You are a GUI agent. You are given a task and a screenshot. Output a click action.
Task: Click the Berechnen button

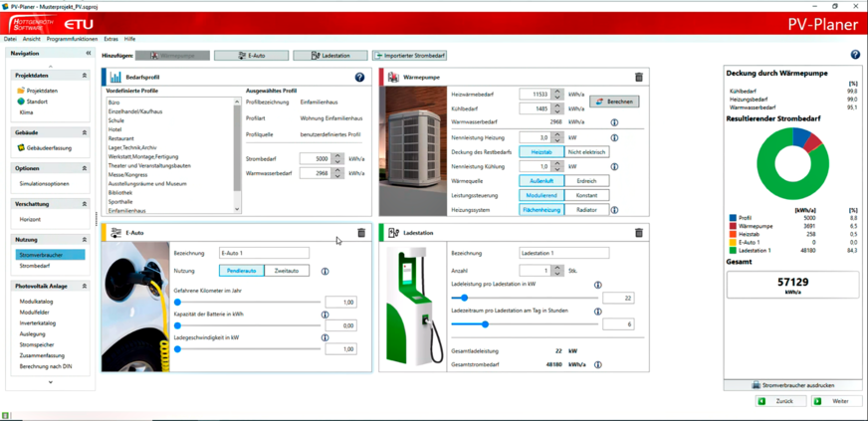[614, 102]
